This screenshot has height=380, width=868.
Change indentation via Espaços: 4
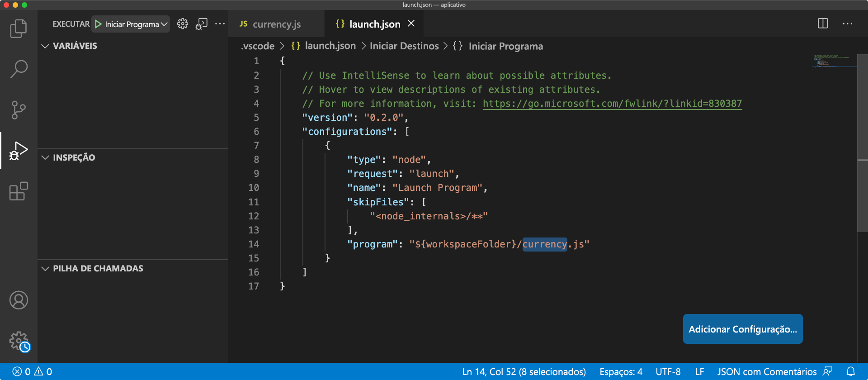621,371
